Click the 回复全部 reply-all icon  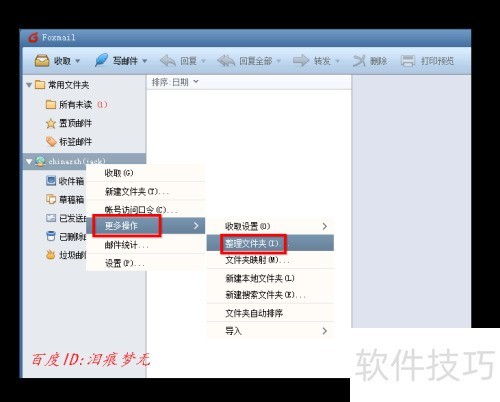pos(226,61)
